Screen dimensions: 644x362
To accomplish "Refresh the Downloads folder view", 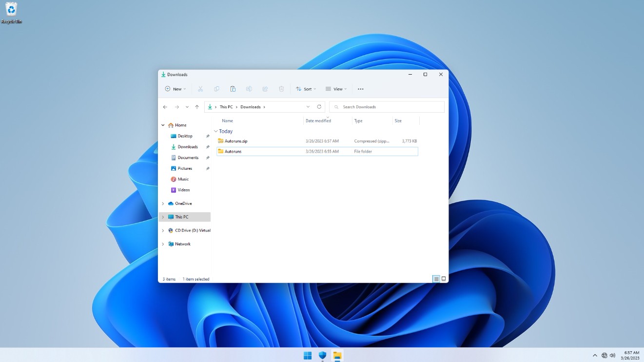I will point(319,107).
